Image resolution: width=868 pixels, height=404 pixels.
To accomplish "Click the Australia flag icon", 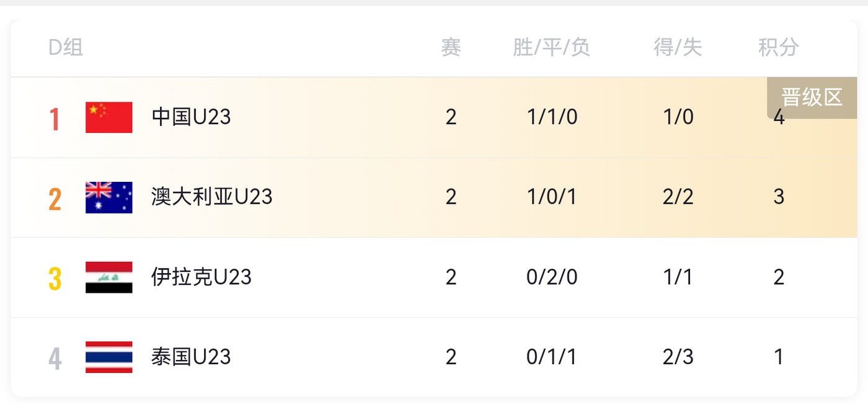I will click(108, 197).
